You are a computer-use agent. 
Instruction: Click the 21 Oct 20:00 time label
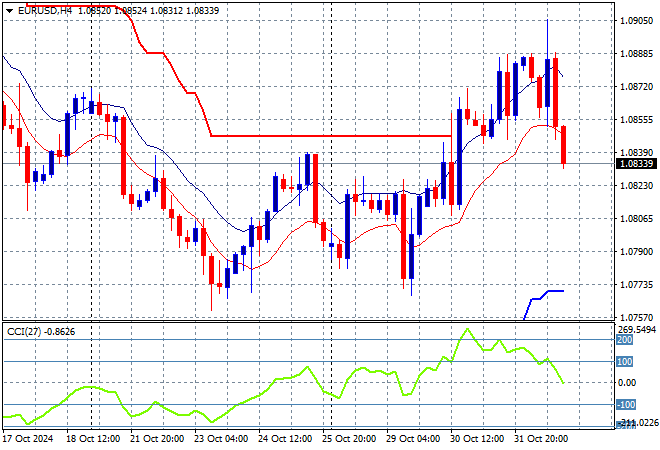click(157, 439)
